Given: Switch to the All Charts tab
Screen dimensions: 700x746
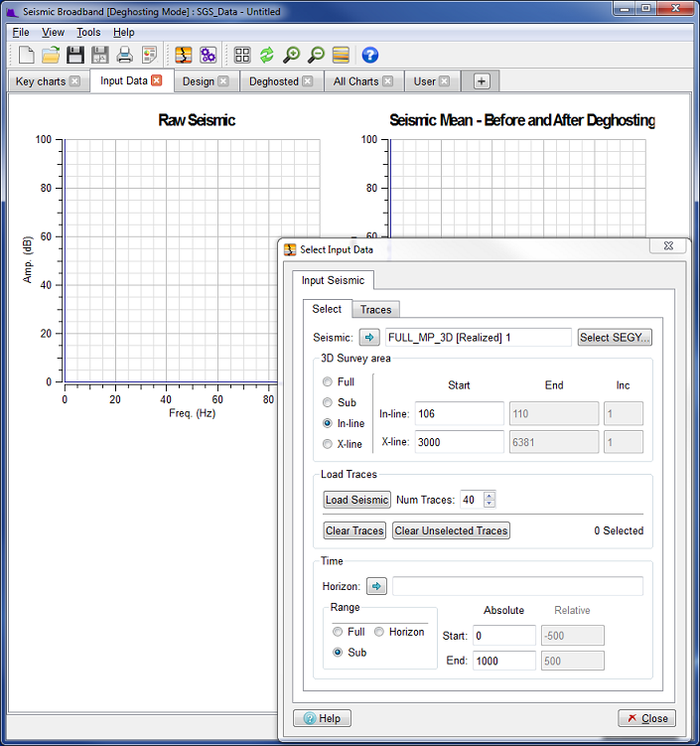Looking at the screenshot, I should pyautogui.click(x=356, y=81).
